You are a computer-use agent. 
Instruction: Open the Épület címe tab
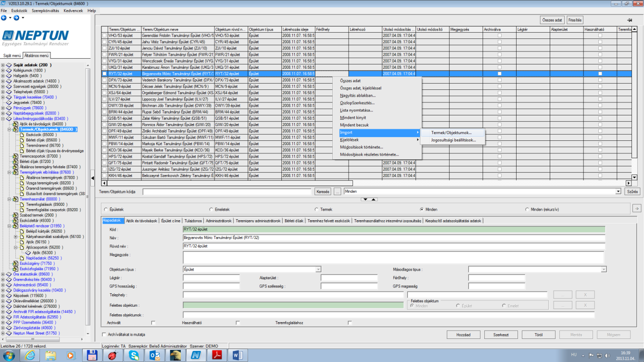point(171,221)
